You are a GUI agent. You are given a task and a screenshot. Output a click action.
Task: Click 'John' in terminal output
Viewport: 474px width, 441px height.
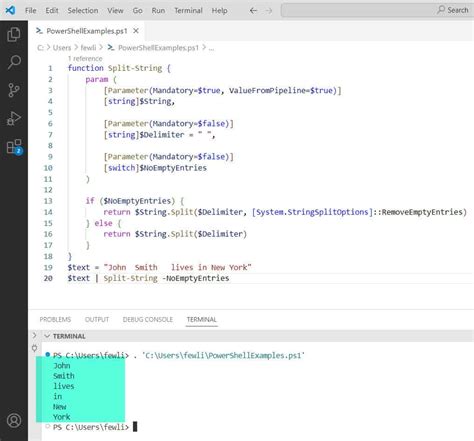[62, 366]
